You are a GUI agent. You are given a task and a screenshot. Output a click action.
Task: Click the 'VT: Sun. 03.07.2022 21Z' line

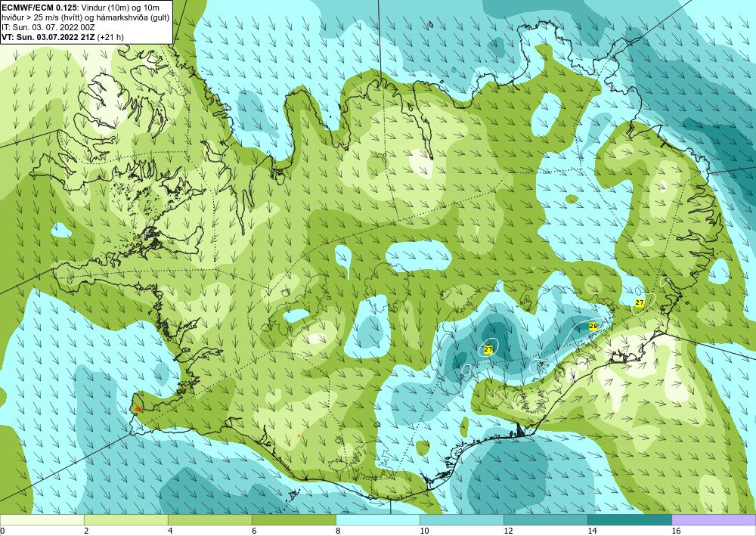click(48, 36)
